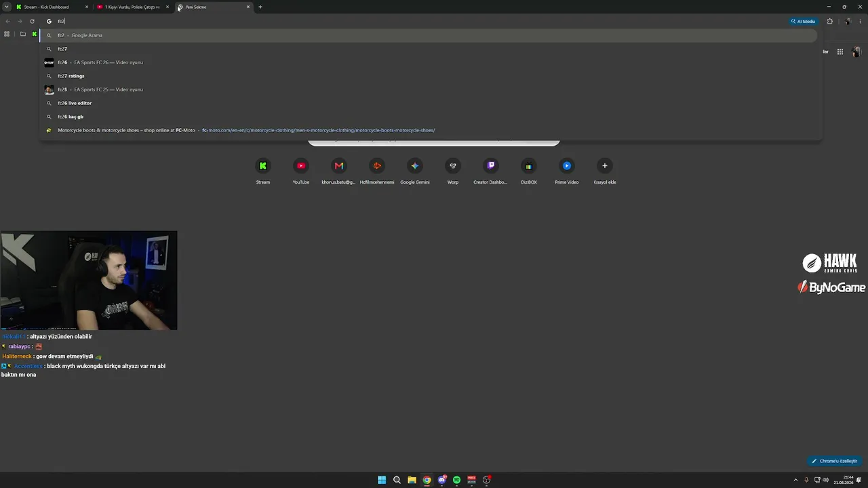
Task: Open the tab groups grid icon in bookmarks bar
Action: pos(7,34)
